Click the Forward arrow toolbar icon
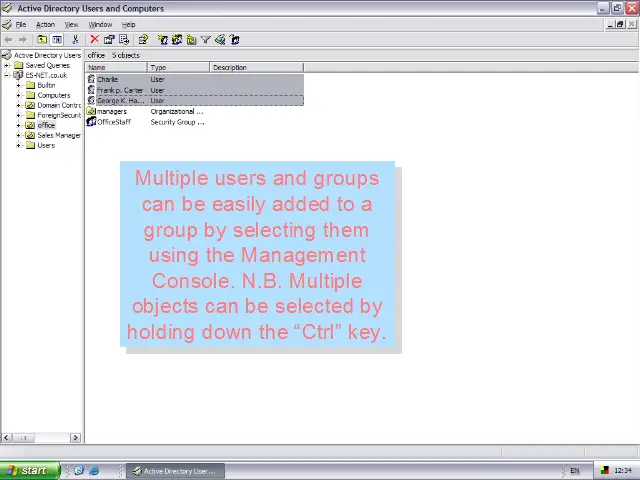The height and width of the screenshot is (480, 640). [23, 40]
